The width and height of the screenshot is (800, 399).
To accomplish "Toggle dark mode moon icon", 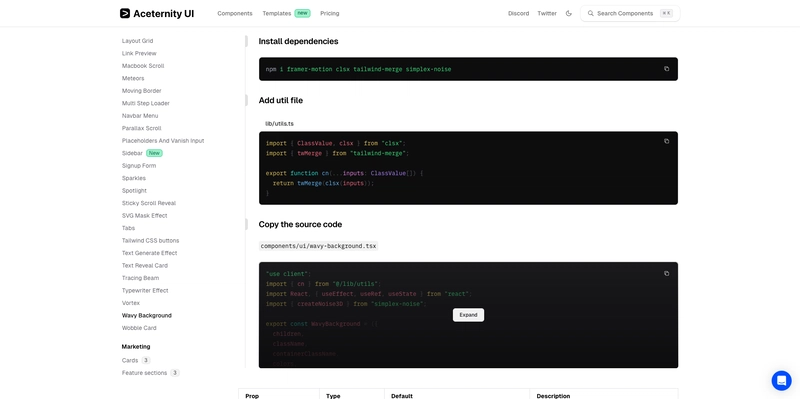I will pos(569,13).
